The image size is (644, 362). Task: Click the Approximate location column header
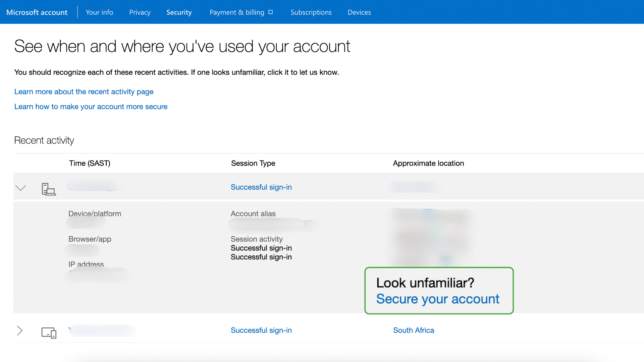[x=428, y=163]
